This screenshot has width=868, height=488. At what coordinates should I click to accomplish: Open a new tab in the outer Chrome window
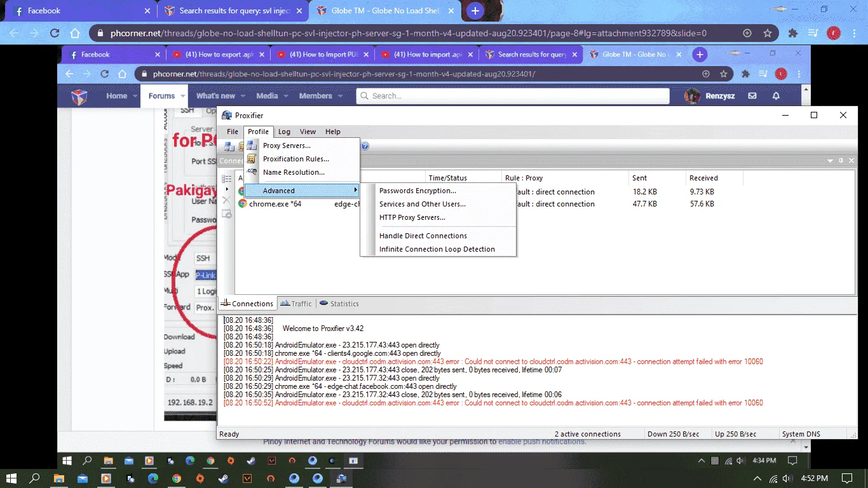[475, 11]
